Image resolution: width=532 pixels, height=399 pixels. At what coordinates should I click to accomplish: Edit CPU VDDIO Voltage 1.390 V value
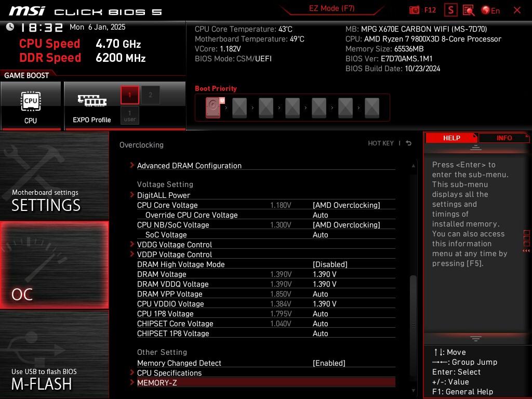(x=324, y=303)
